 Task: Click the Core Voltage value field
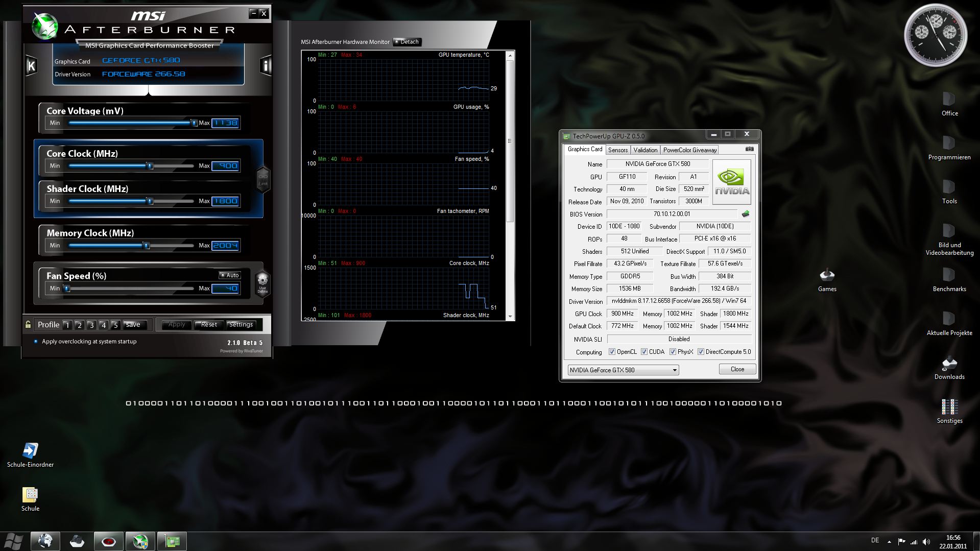pos(225,123)
